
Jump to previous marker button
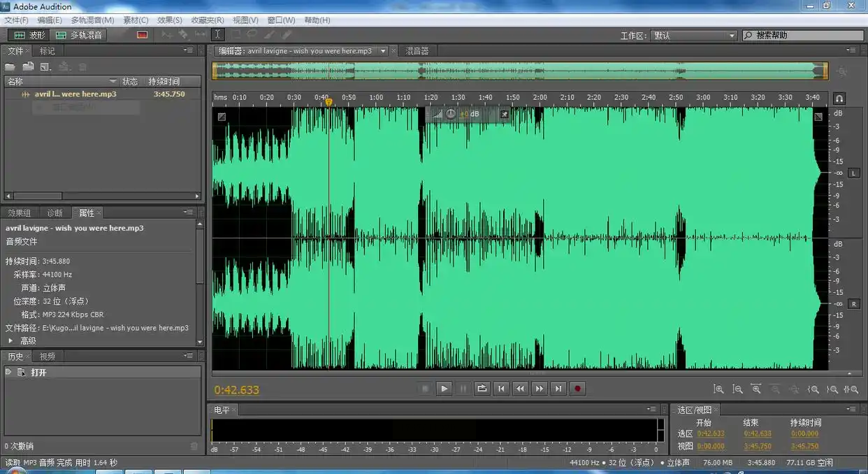[500, 389]
